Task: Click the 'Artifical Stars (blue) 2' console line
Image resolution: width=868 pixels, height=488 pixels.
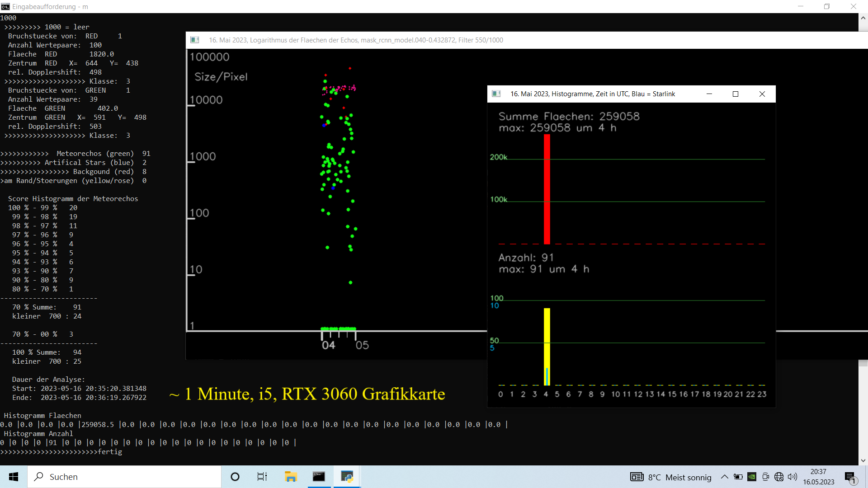Action: [x=73, y=163]
